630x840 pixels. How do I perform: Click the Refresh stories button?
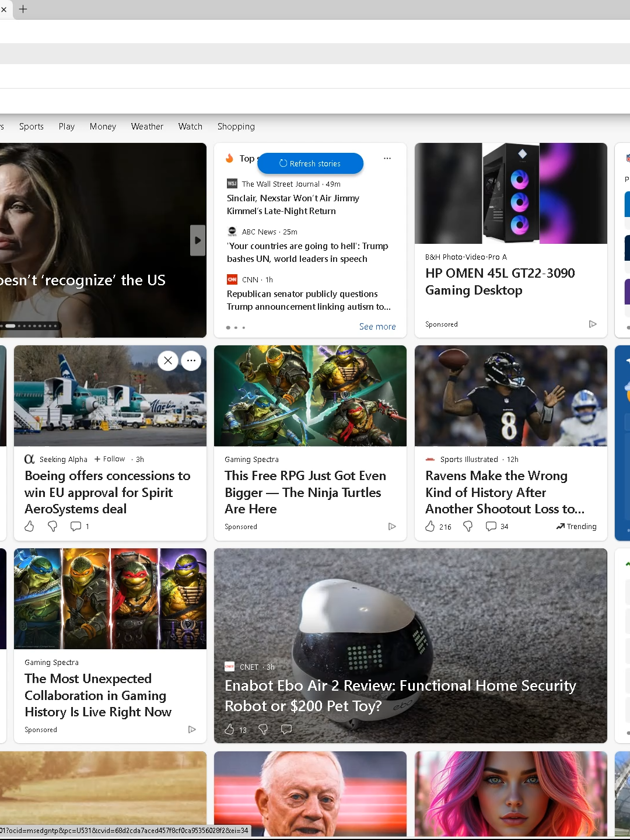click(310, 163)
